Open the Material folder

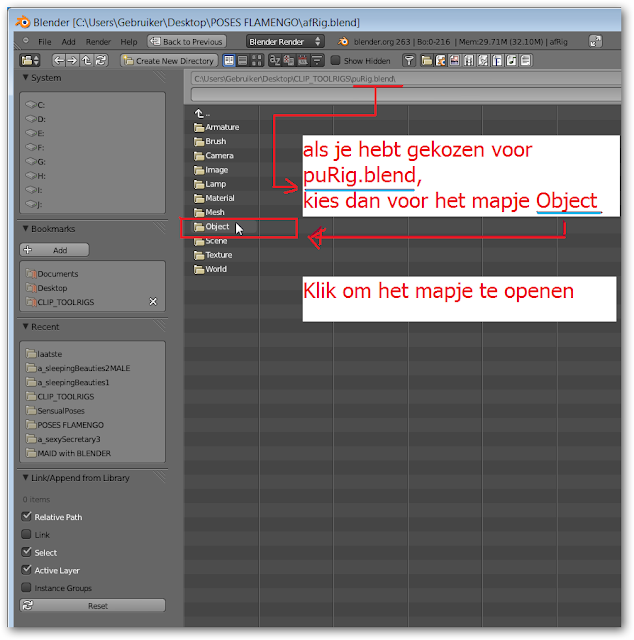(x=214, y=198)
